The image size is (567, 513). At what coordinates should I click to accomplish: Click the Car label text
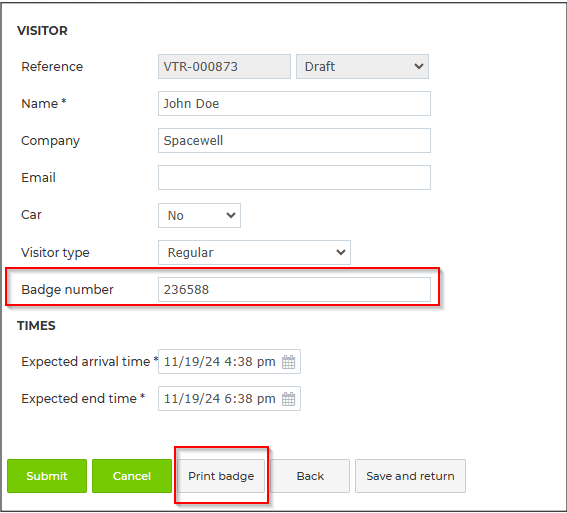click(x=31, y=215)
